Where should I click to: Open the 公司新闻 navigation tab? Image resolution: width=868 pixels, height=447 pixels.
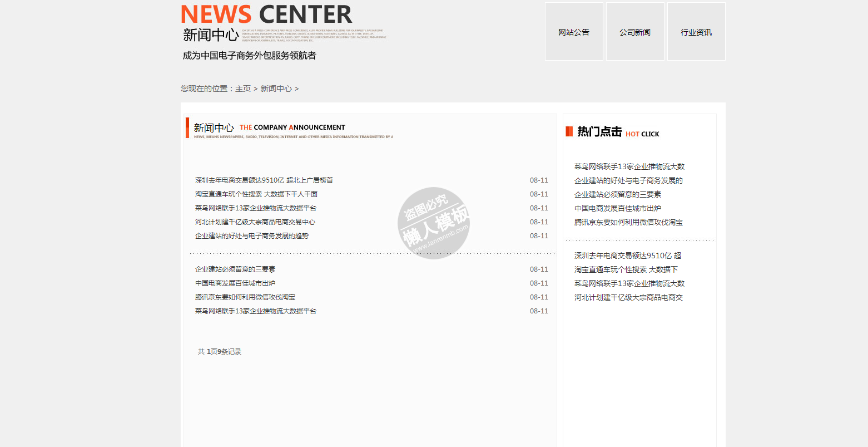click(635, 32)
